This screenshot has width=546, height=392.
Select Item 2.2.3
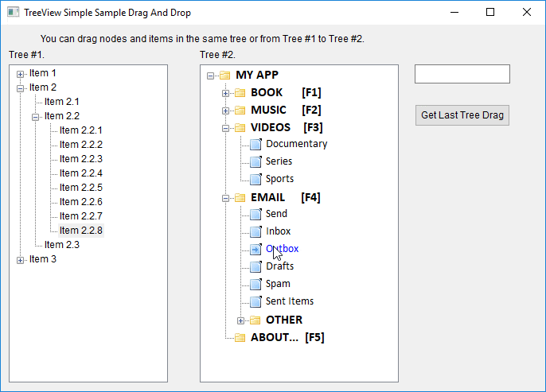click(81, 158)
